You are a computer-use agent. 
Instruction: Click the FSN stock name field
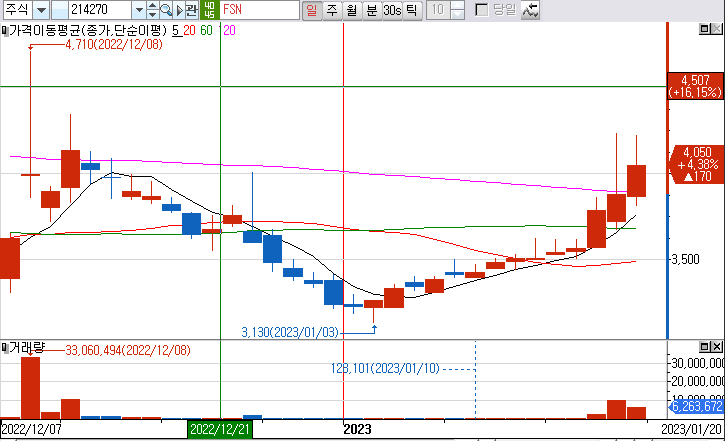(259, 10)
